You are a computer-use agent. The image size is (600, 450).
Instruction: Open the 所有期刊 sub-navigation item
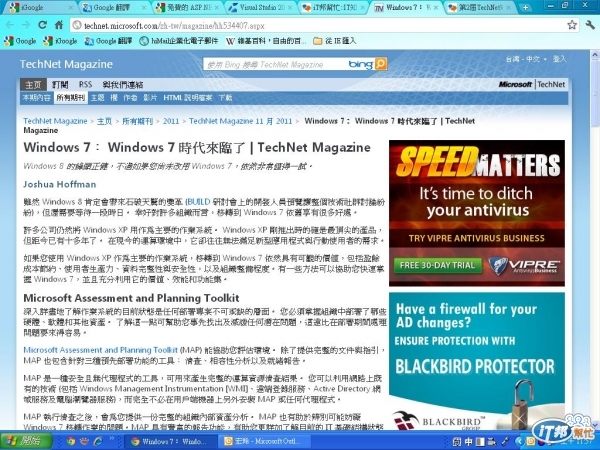point(70,98)
